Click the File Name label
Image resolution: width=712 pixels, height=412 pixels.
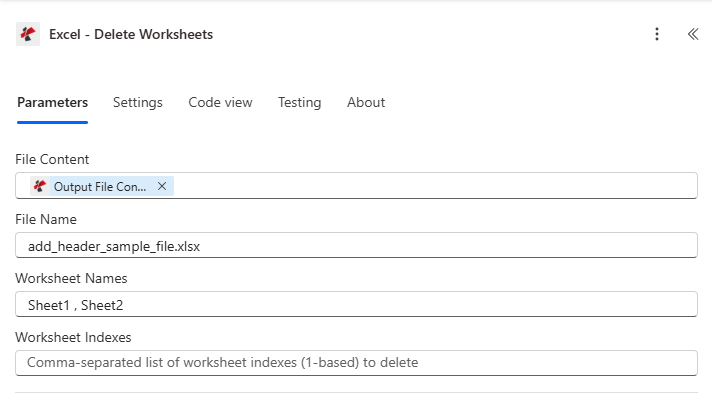[46, 219]
